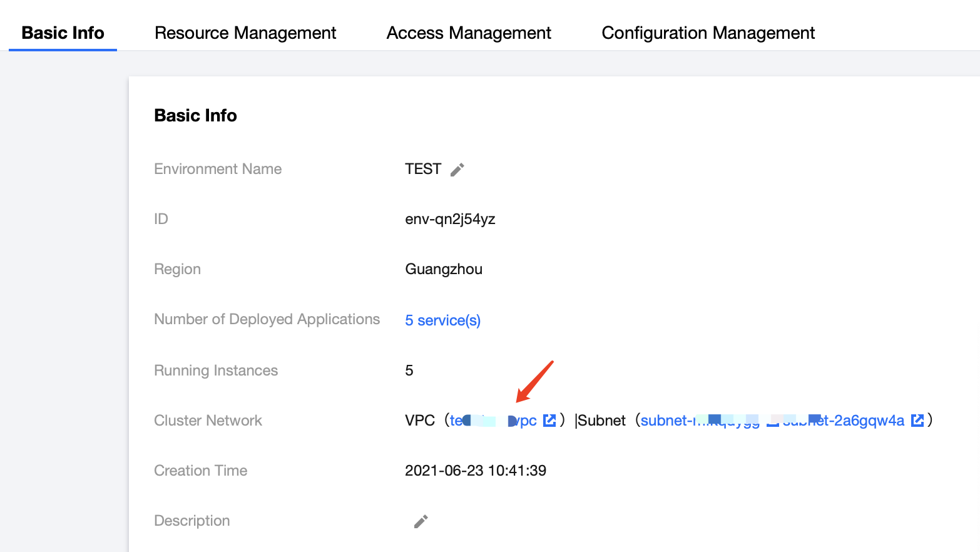980x552 pixels.
Task: Open VPC external link icon
Action: pyautogui.click(x=549, y=421)
